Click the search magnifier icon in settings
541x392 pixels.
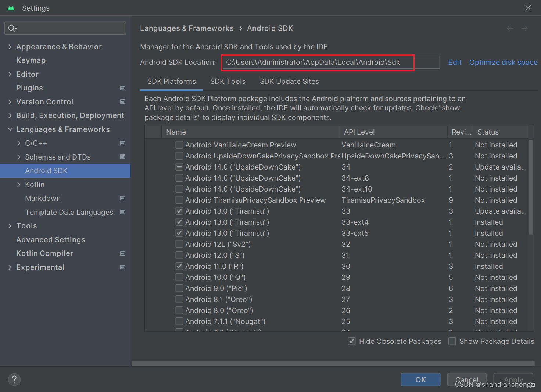tap(12, 28)
